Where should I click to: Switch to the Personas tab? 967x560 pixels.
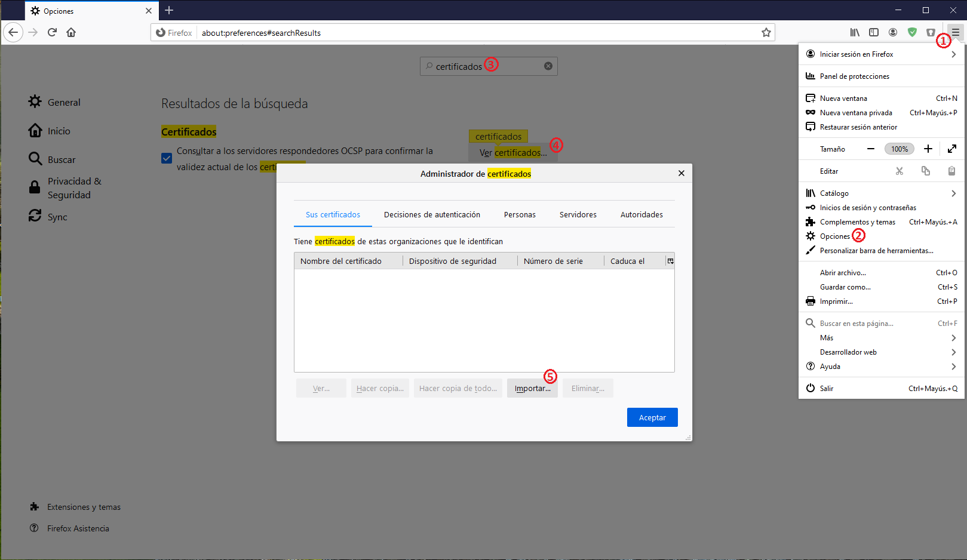click(520, 214)
